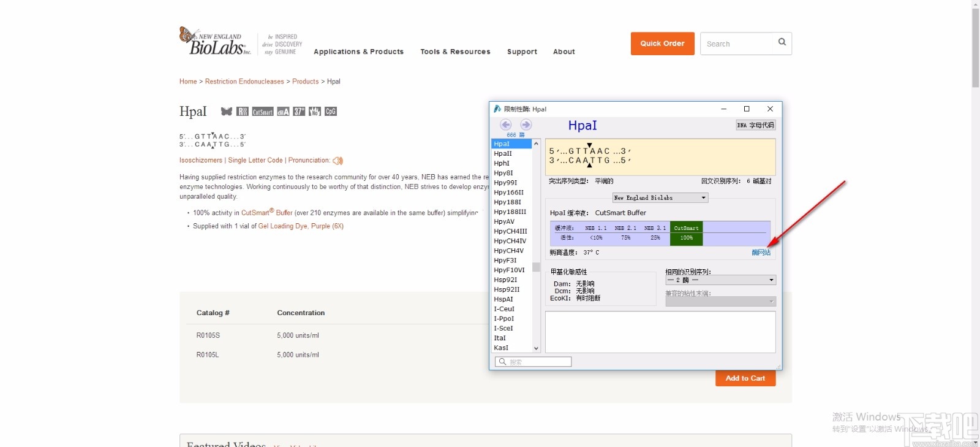
Task: Select HpyCH4IV in enzyme list
Action: [x=511, y=241]
